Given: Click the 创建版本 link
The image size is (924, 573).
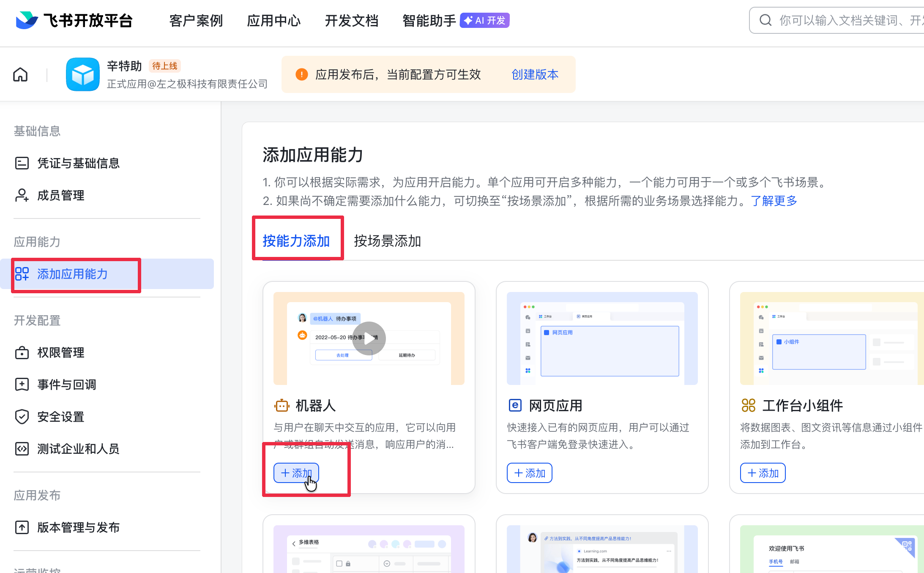Looking at the screenshot, I should (535, 74).
